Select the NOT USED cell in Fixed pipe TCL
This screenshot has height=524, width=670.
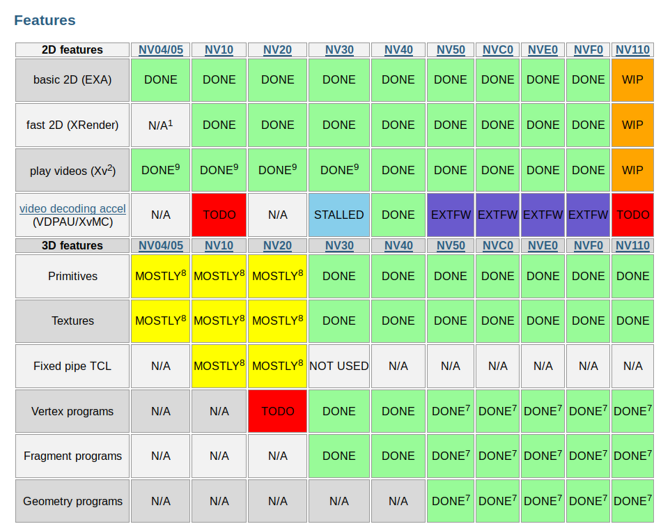pyautogui.click(x=338, y=366)
